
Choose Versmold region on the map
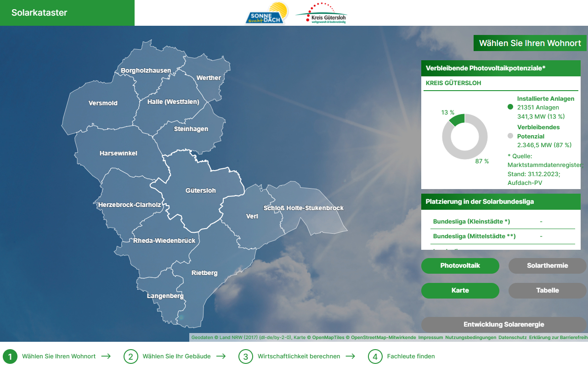(103, 103)
